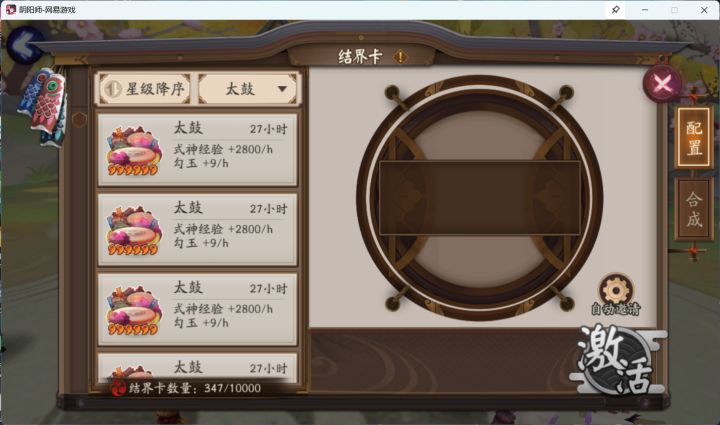
Task: Click the 自动邀请 gear icon
Action: pyautogui.click(x=616, y=290)
